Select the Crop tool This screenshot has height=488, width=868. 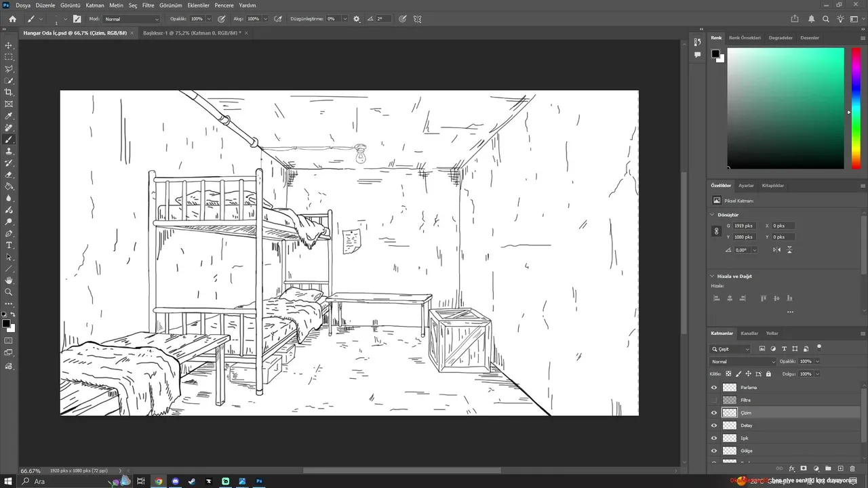pos(9,92)
